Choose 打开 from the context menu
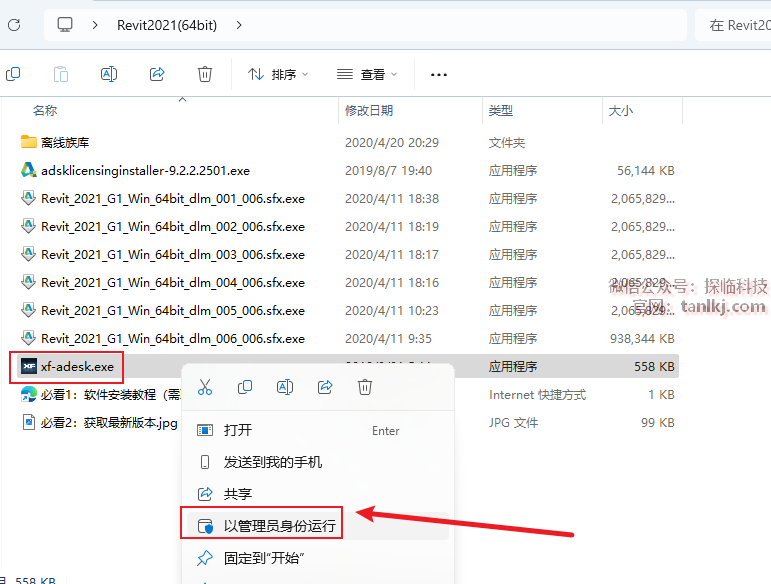Viewport: 771px width, 584px height. [238, 430]
